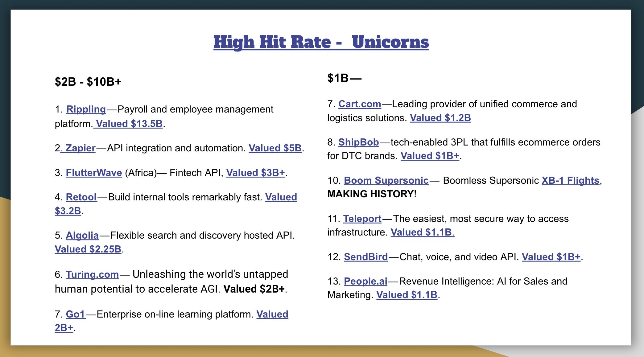Open the Algolia company link
The image size is (644, 357).
point(82,236)
